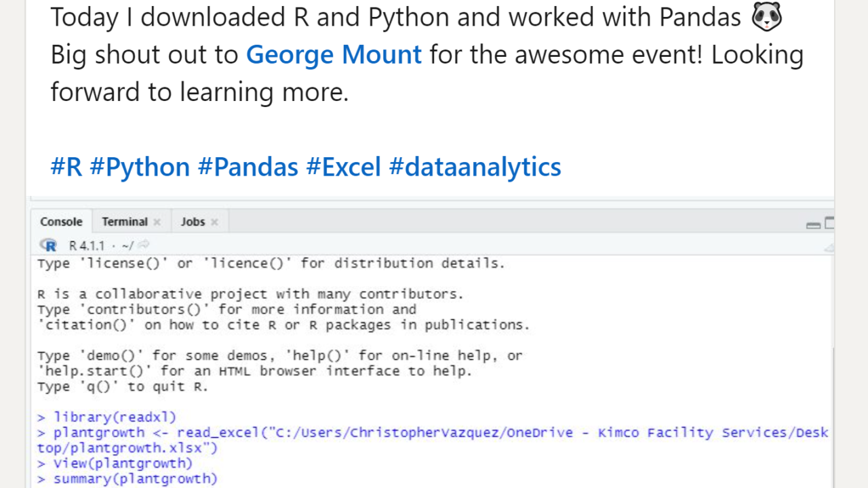Click the panda emoji in the post
The width and height of the screenshot is (868, 488).
(766, 17)
